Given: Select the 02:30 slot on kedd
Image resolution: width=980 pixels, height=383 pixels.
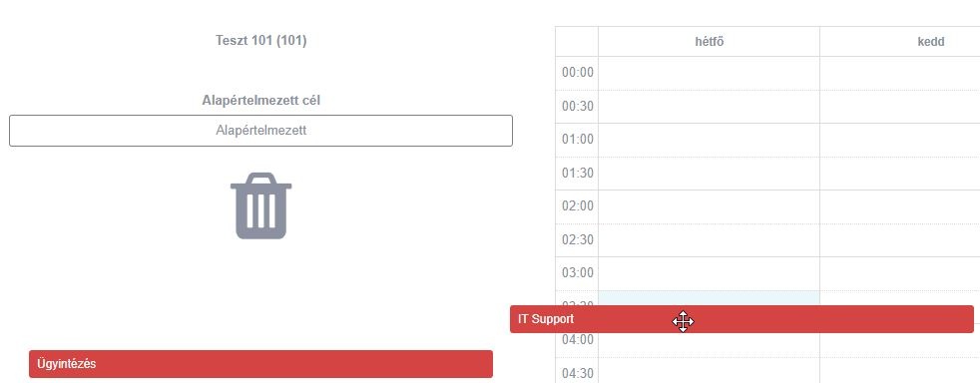Looking at the screenshot, I should click(900, 240).
